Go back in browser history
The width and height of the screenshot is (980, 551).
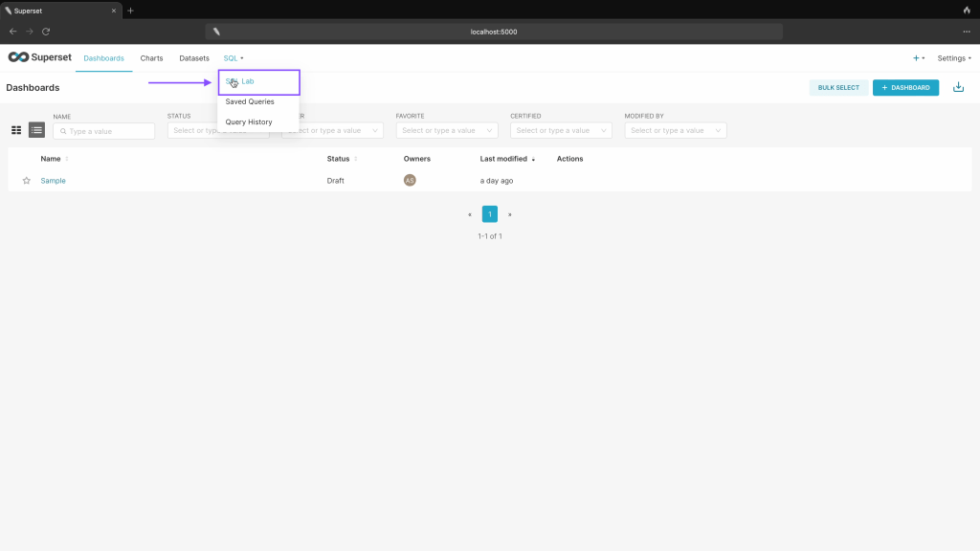click(12, 32)
